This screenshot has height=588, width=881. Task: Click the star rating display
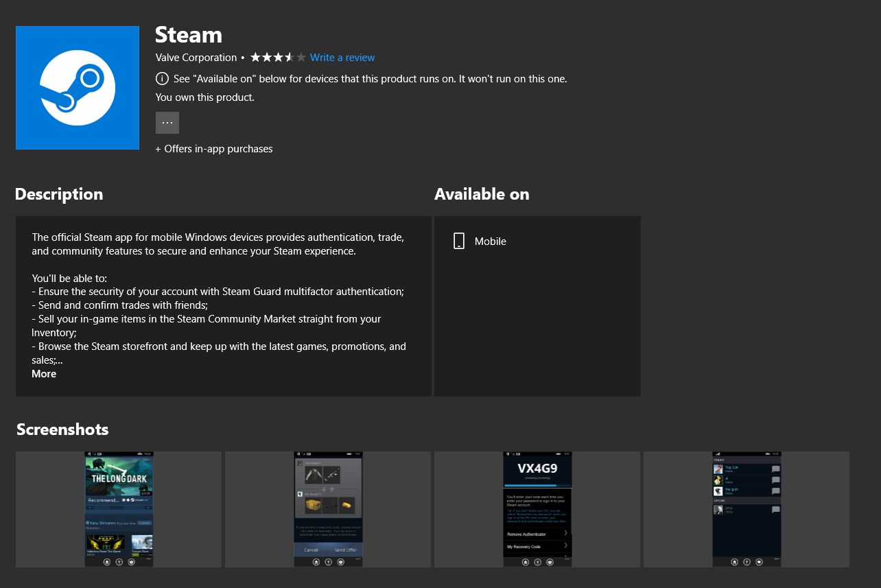pyautogui.click(x=278, y=58)
